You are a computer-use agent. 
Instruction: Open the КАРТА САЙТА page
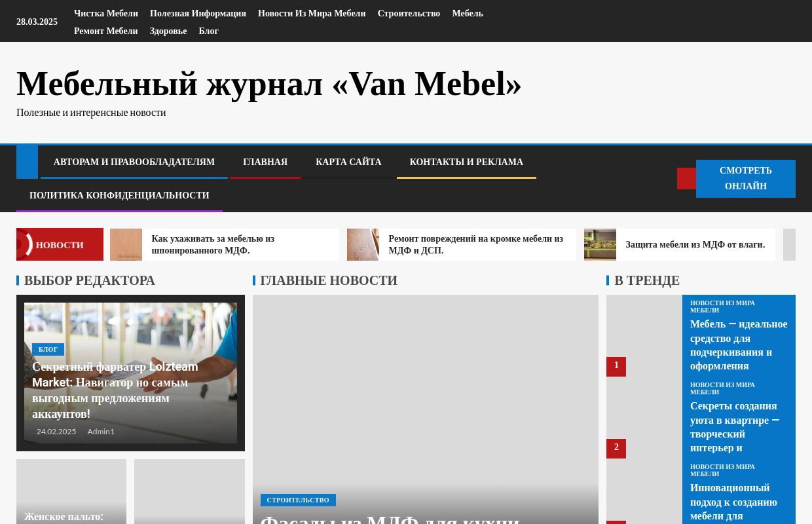(x=348, y=162)
